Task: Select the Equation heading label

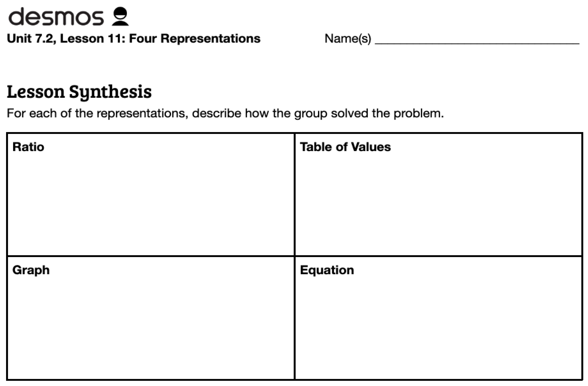Action: [327, 271]
